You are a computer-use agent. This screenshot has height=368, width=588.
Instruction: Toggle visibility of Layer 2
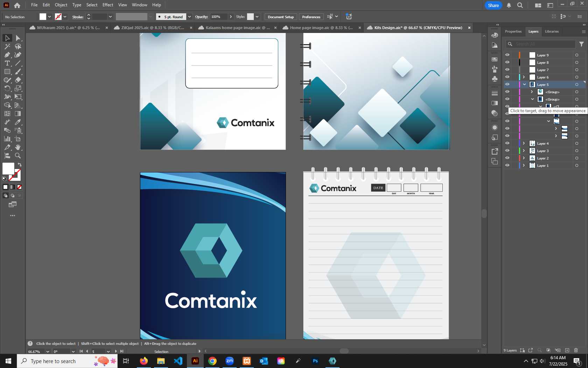[507, 158]
